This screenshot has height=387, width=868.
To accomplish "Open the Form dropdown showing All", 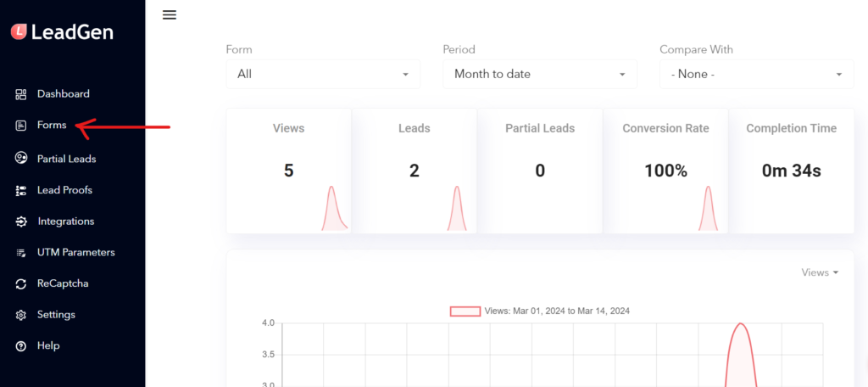I will point(323,74).
